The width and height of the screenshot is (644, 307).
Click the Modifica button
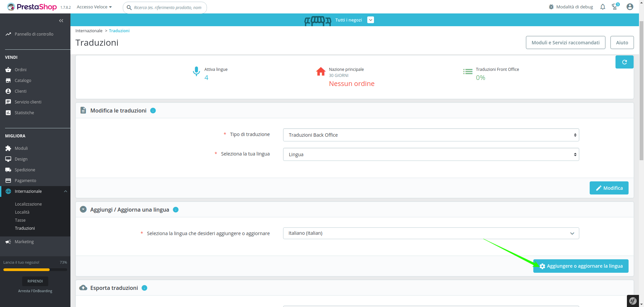(x=609, y=188)
